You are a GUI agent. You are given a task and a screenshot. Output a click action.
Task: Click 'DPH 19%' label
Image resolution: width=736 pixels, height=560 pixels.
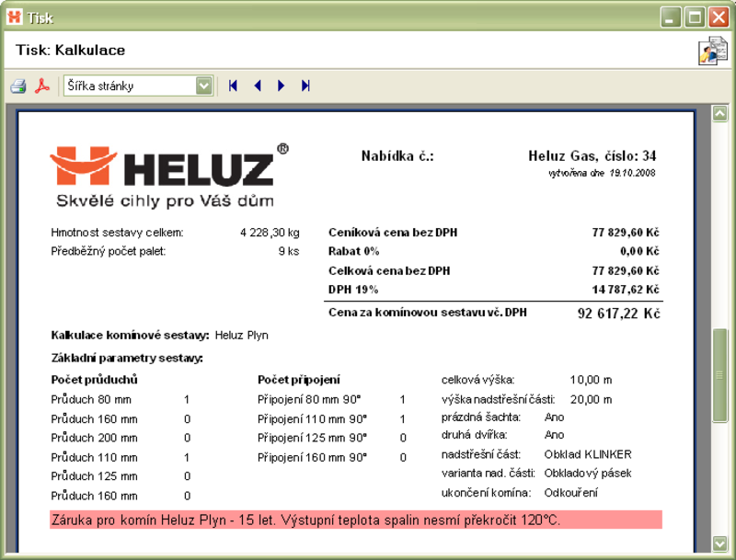(353, 290)
